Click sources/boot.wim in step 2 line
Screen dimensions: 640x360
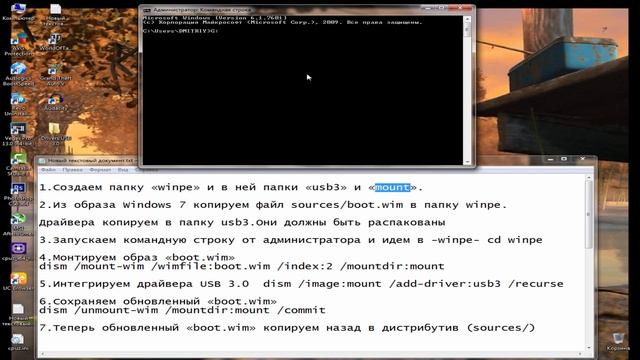(x=347, y=205)
